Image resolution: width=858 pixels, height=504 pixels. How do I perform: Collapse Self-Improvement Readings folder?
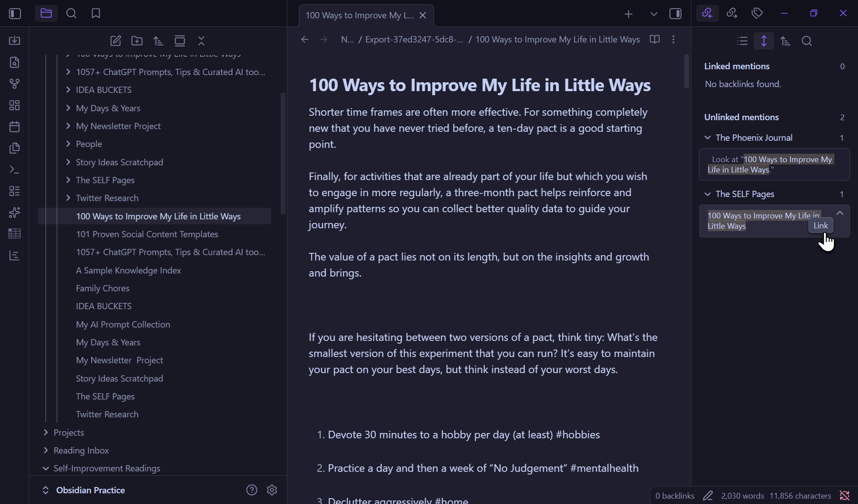pyautogui.click(x=46, y=468)
